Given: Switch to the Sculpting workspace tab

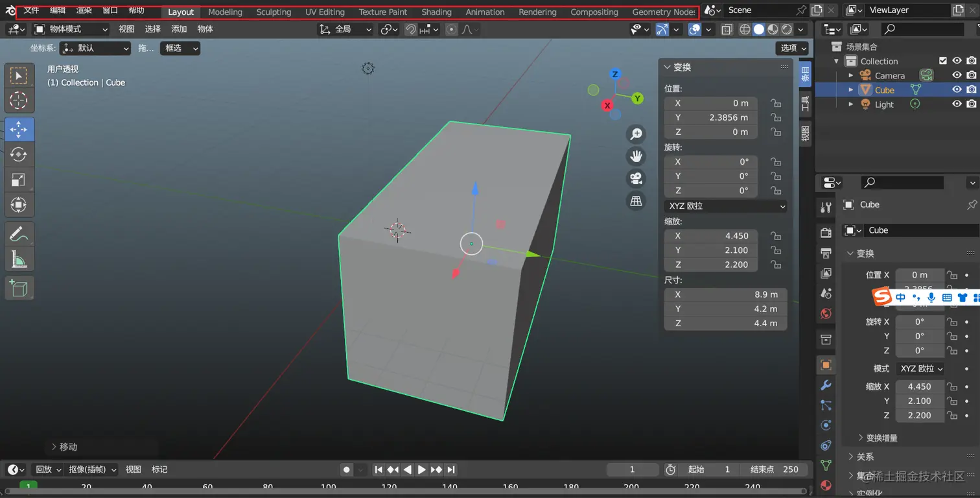Looking at the screenshot, I should pyautogui.click(x=274, y=12).
